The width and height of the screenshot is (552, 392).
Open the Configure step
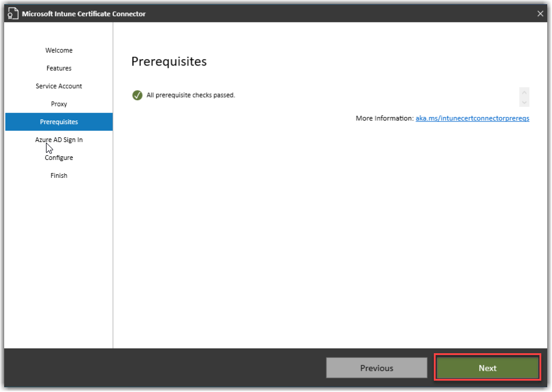pos(59,158)
